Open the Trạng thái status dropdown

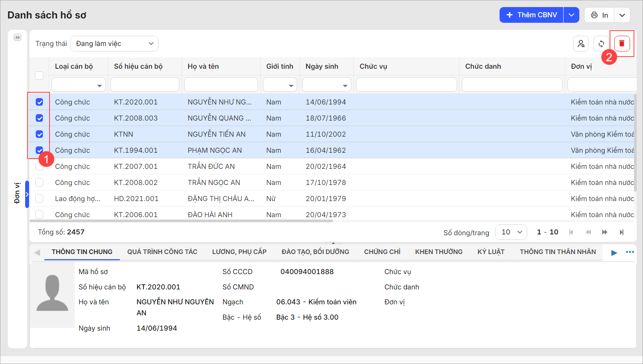114,44
